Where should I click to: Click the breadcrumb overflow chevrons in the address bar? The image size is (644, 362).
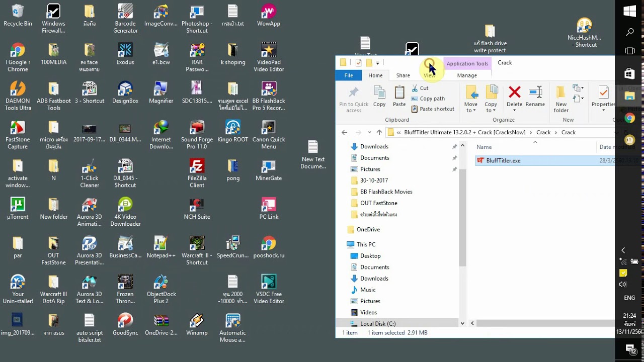(399, 133)
